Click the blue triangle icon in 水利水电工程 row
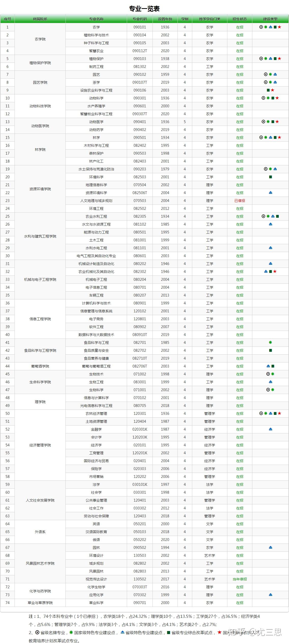 coord(270,248)
